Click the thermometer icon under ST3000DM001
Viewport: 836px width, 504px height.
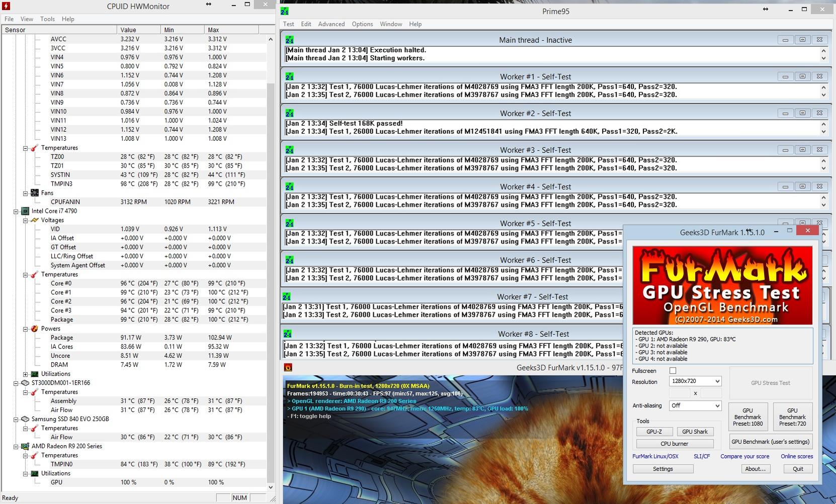34,392
